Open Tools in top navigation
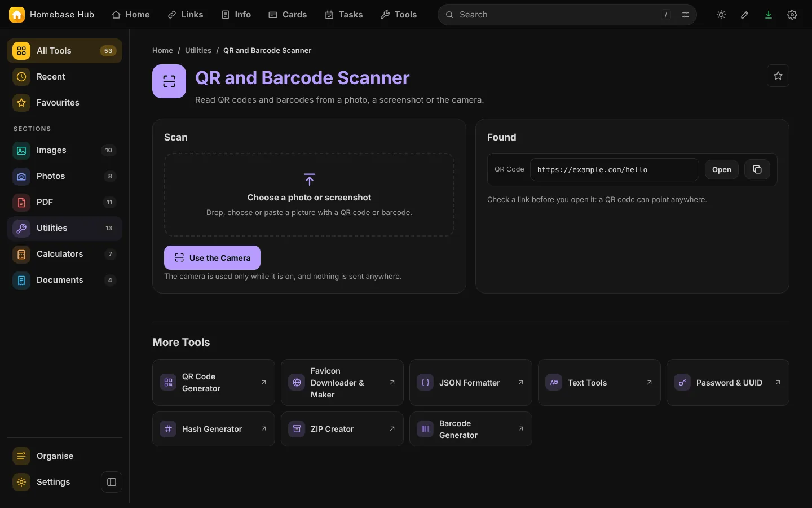Image resolution: width=812 pixels, height=508 pixels. tap(399, 15)
